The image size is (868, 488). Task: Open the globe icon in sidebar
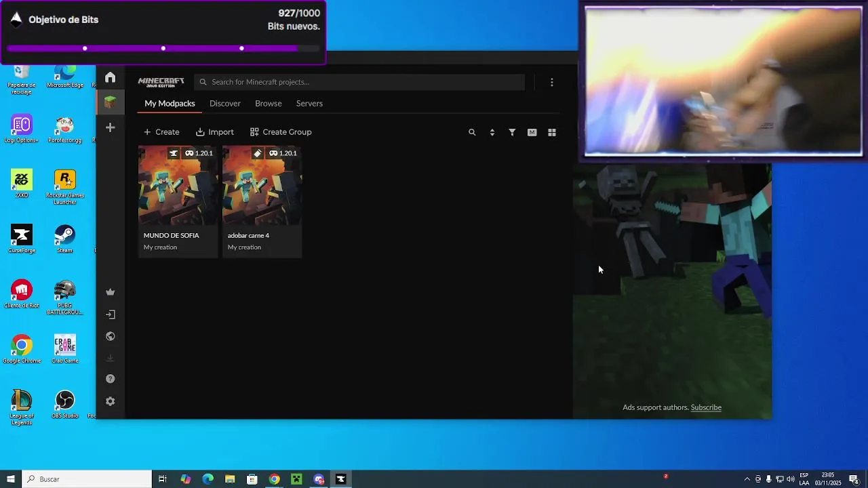coord(110,336)
